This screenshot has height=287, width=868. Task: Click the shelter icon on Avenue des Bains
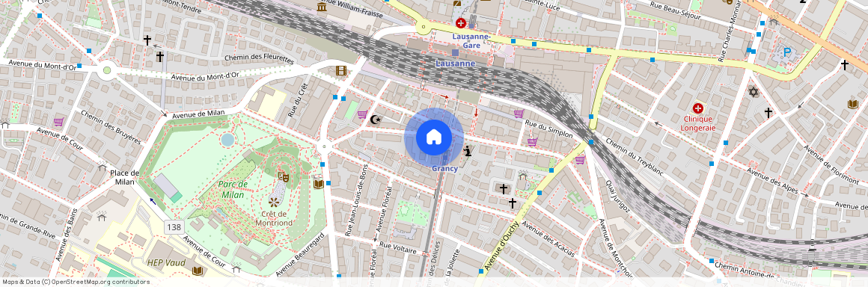click(101, 217)
